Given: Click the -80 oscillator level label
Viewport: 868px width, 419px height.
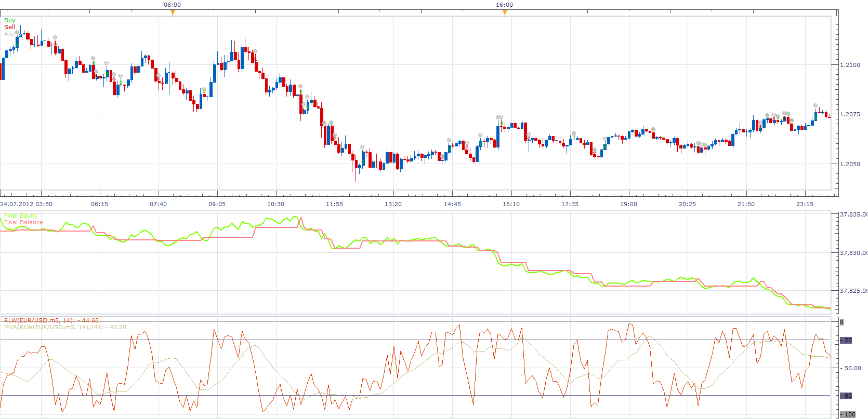Looking at the screenshot, I should 847,396.
